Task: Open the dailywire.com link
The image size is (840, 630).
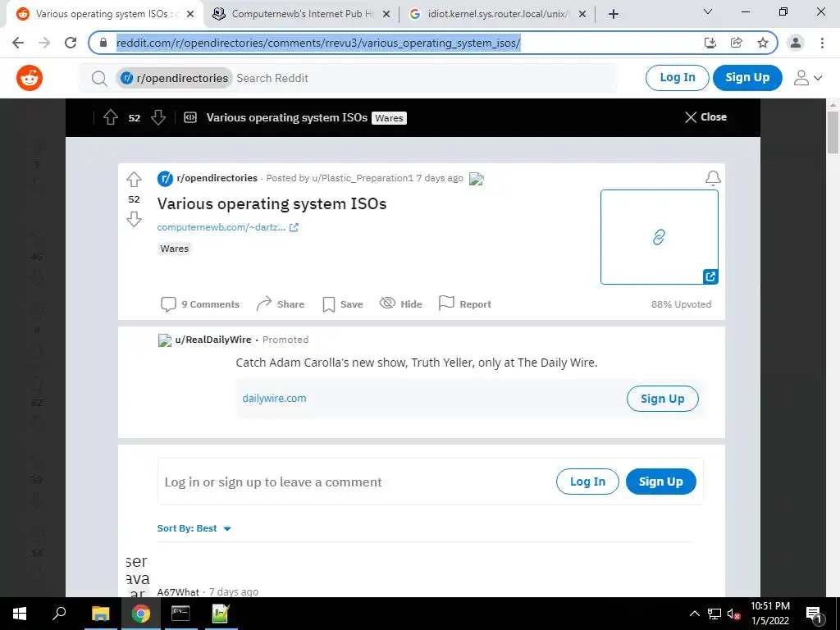Action: pyautogui.click(x=274, y=399)
